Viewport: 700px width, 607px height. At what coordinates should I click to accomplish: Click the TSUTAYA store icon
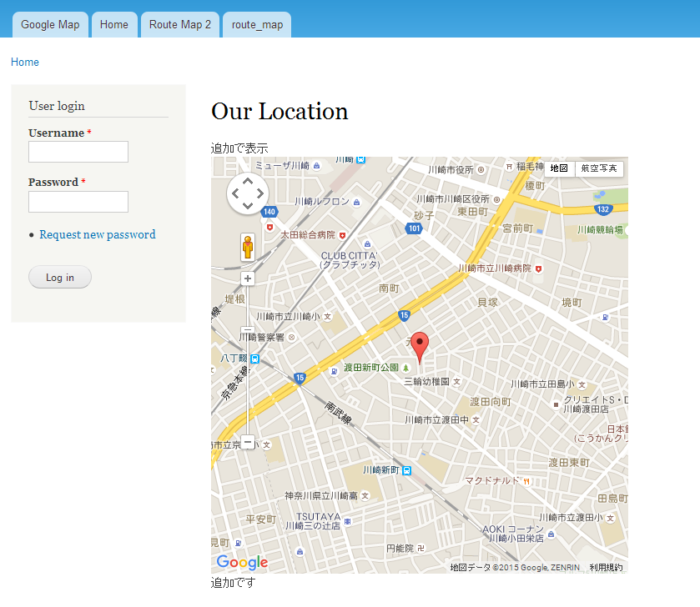tap(348, 521)
